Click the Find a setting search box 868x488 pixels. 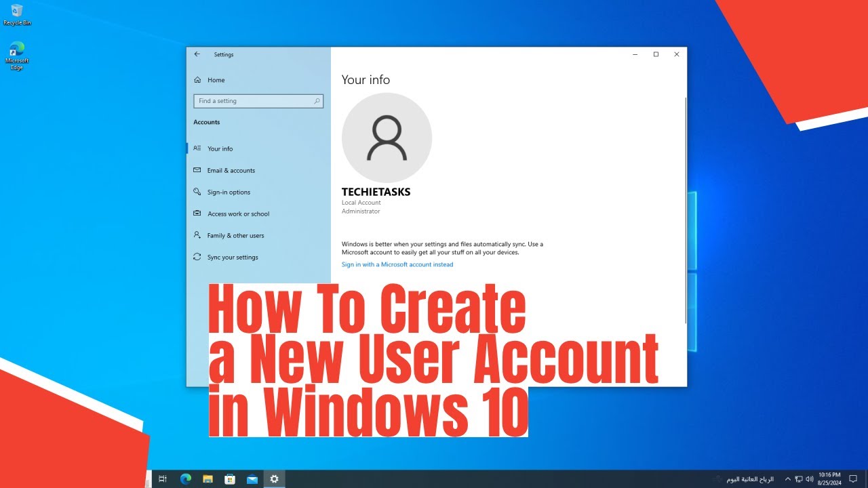point(258,101)
